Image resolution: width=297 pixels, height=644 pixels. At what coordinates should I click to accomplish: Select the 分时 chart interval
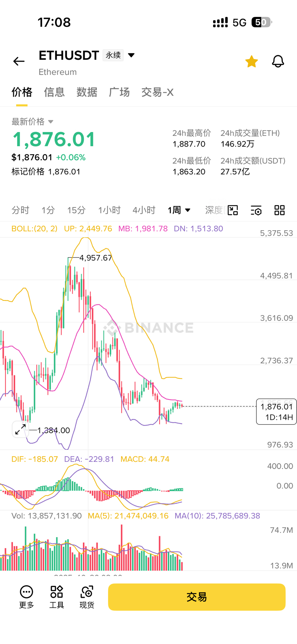click(x=20, y=210)
